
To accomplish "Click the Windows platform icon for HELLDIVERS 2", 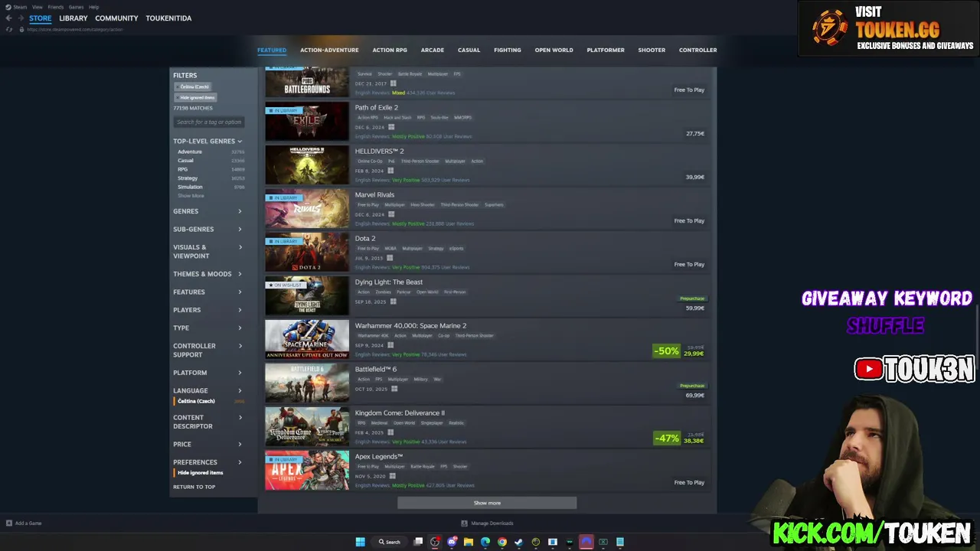I will point(390,171).
